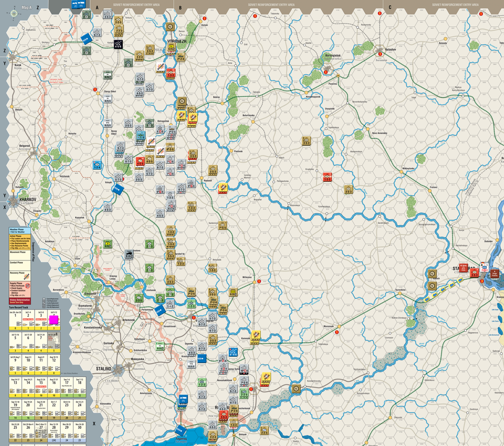Image resolution: width=504 pixels, height=446 pixels.
Task: Select the fortification marker on the lower Don
Action: pos(295,389)
